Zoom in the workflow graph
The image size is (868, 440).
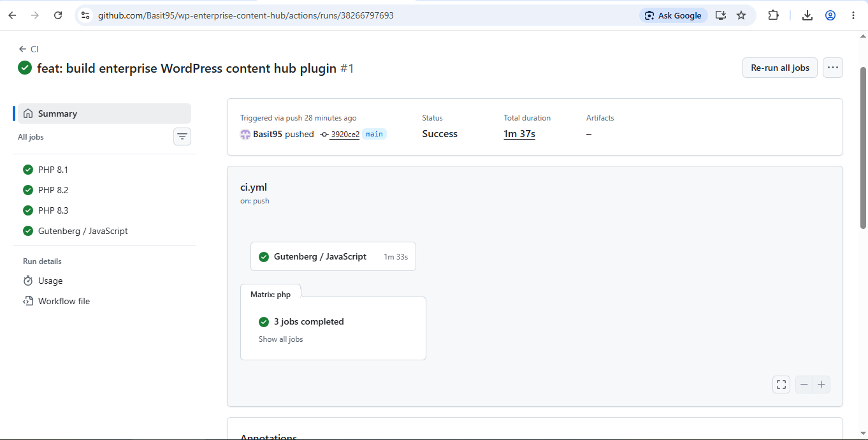pos(821,385)
